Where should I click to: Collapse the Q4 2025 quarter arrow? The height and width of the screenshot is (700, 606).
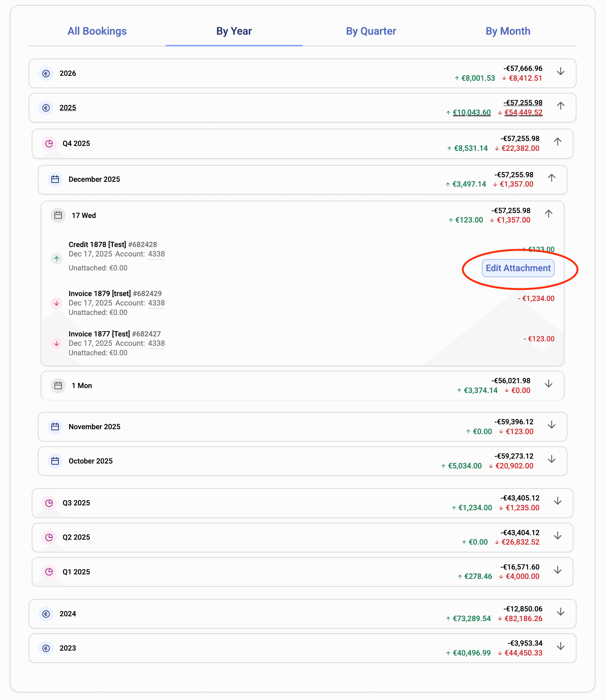[558, 142]
